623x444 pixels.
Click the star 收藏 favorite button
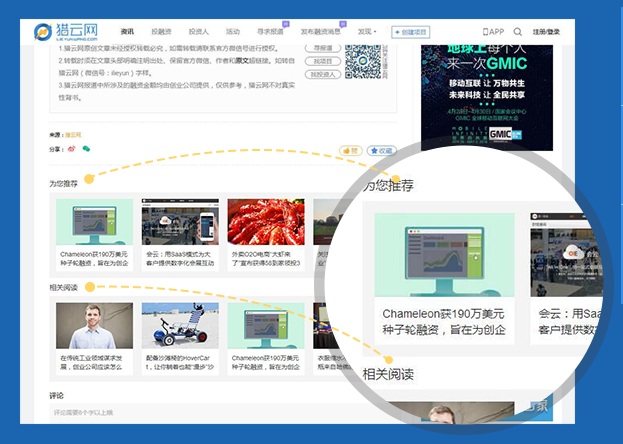[x=380, y=150]
